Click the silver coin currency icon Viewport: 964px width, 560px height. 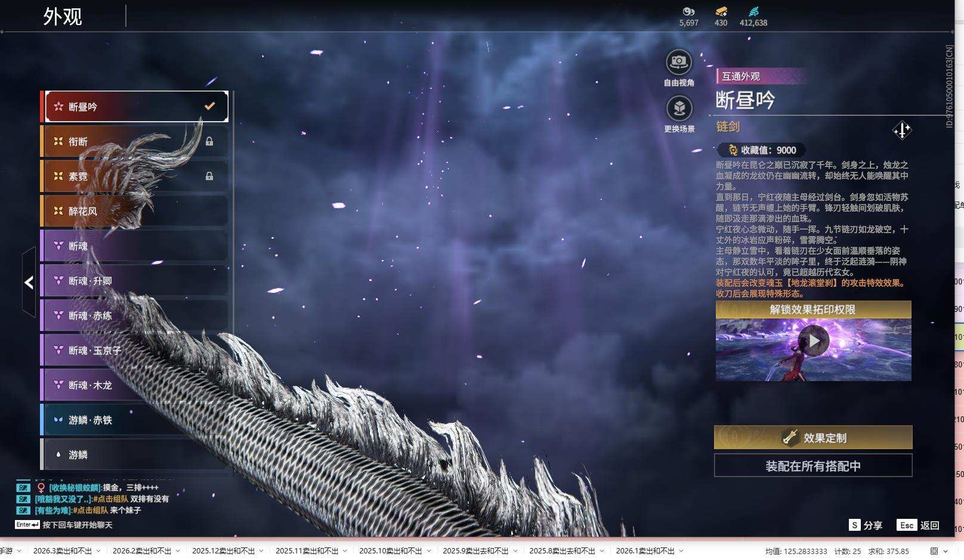click(688, 11)
